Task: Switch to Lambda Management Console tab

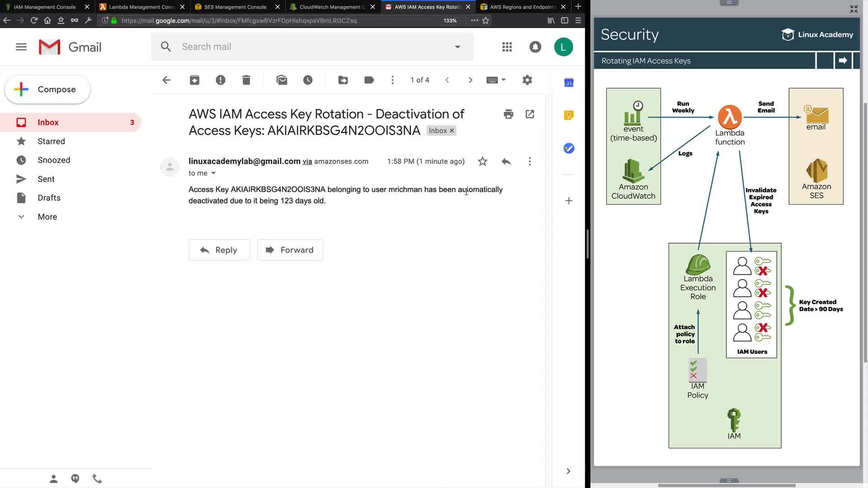Action: pyautogui.click(x=141, y=7)
